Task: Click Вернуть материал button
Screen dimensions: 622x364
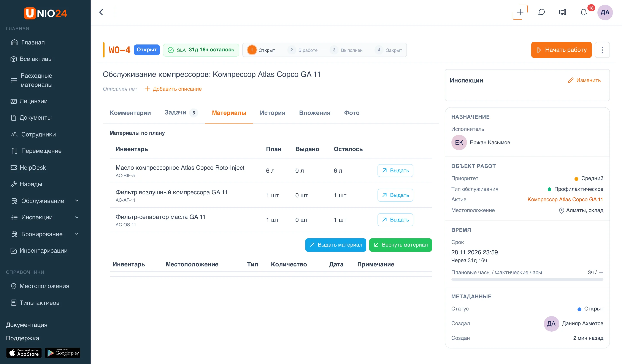Action: pos(400,245)
